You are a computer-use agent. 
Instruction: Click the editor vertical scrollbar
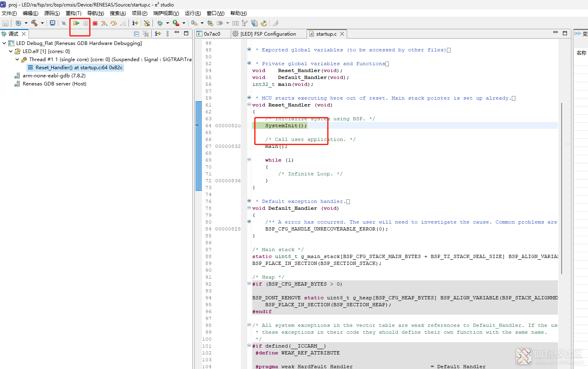pos(562,188)
